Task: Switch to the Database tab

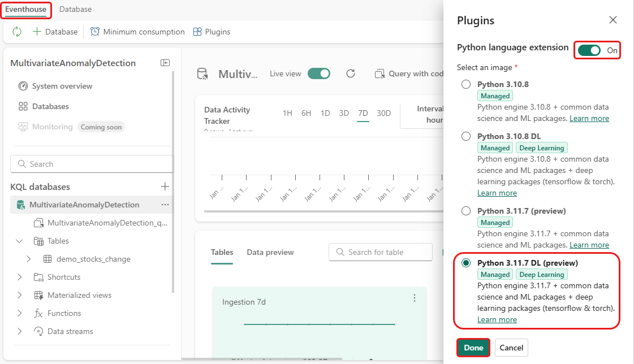Action: pyautogui.click(x=75, y=9)
